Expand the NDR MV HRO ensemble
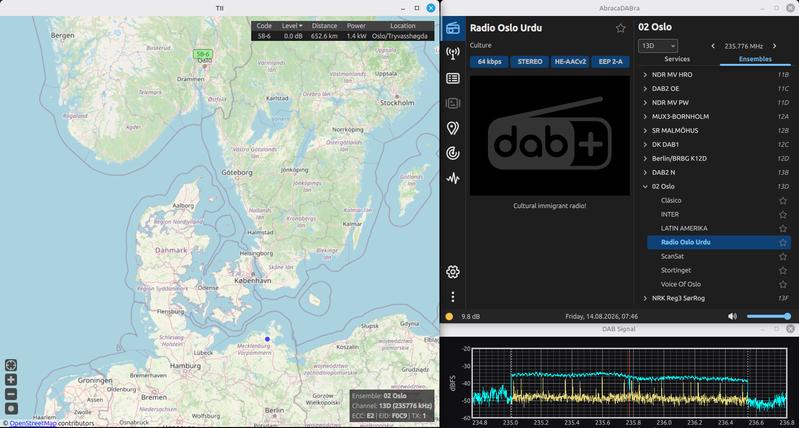The width and height of the screenshot is (799, 428). click(x=645, y=74)
